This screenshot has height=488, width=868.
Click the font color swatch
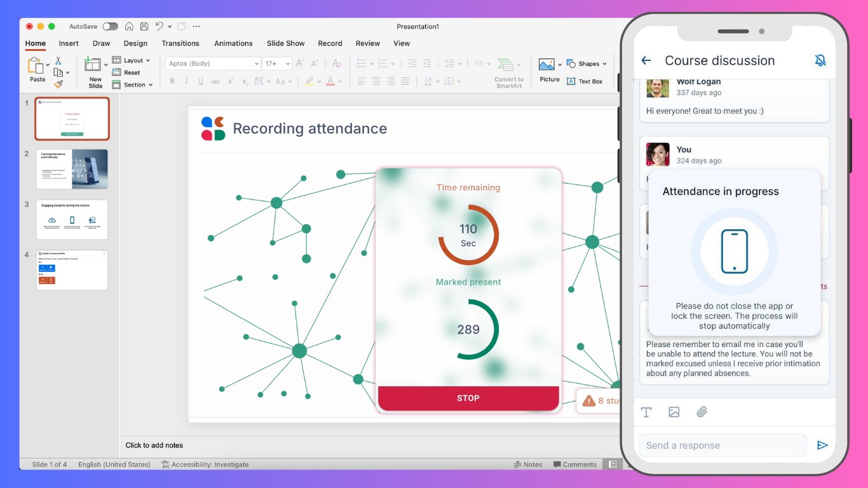click(330, 81)
